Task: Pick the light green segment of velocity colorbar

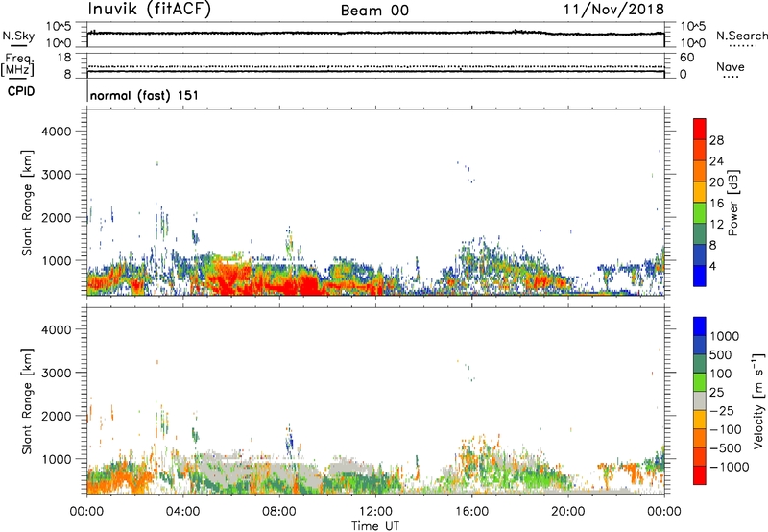Action: click(700, 383)
